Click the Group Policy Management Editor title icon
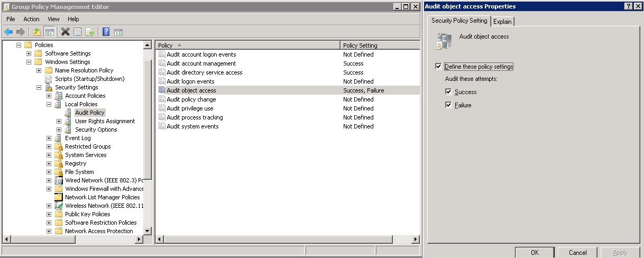The width and height of the screenshot is (644, 258). coord(6,6)
